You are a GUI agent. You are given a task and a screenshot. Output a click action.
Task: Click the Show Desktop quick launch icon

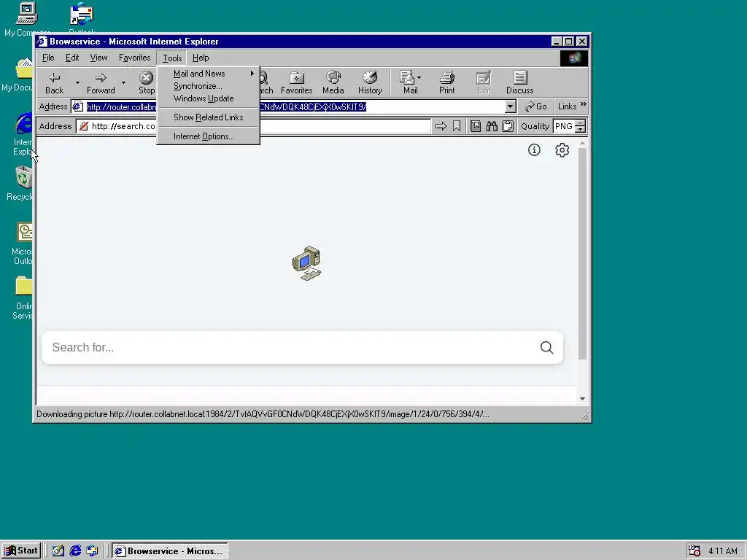(58, 551)
